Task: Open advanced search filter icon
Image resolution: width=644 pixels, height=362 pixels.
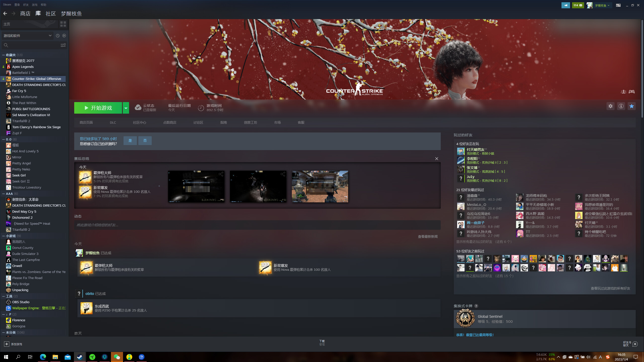Action: point(63,45)
